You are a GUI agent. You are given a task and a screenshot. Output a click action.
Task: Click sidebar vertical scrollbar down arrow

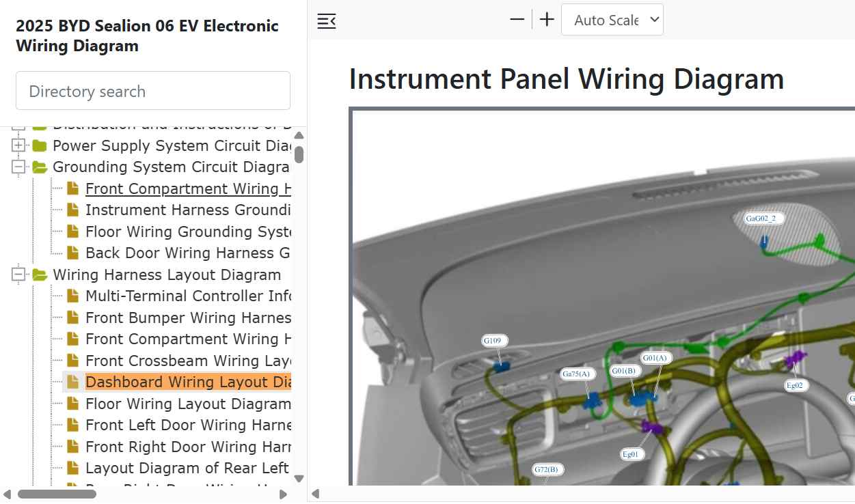(299, 479)
